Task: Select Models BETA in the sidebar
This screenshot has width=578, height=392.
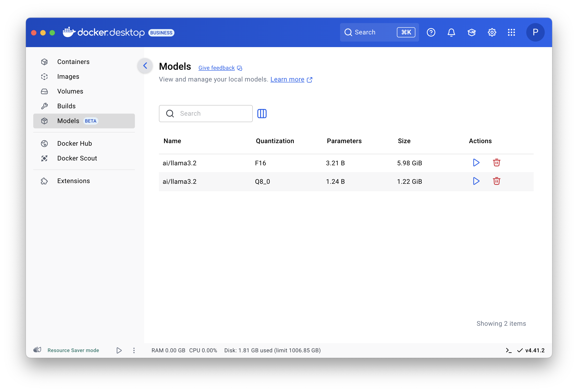Action: (x=84, y=121)
